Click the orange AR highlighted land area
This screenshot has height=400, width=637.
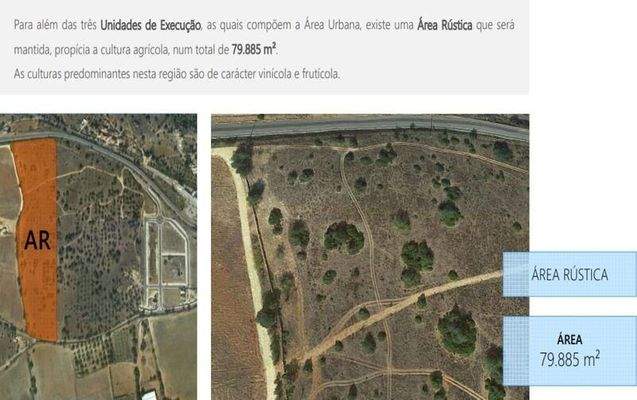tap(37, 240)
